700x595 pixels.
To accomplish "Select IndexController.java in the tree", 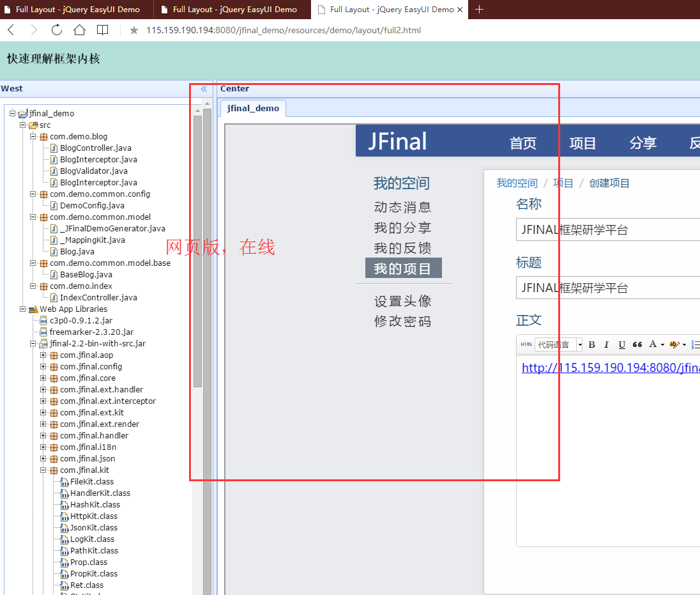I will 98,298.
